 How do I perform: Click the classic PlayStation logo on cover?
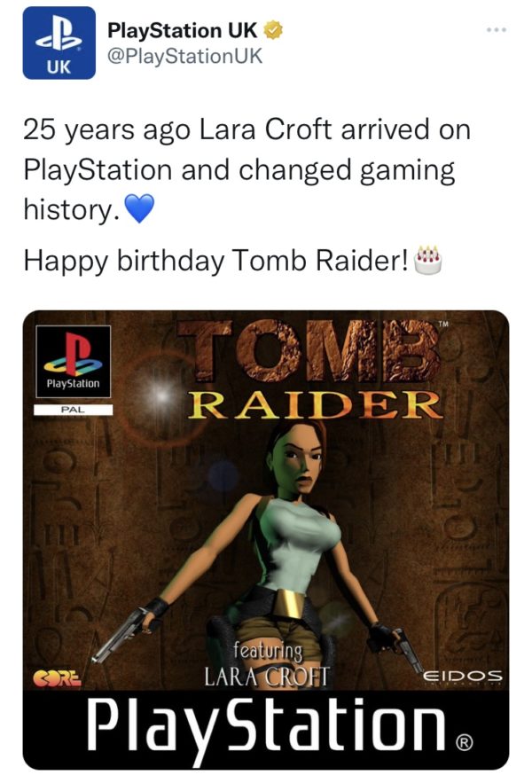[74, 361]
